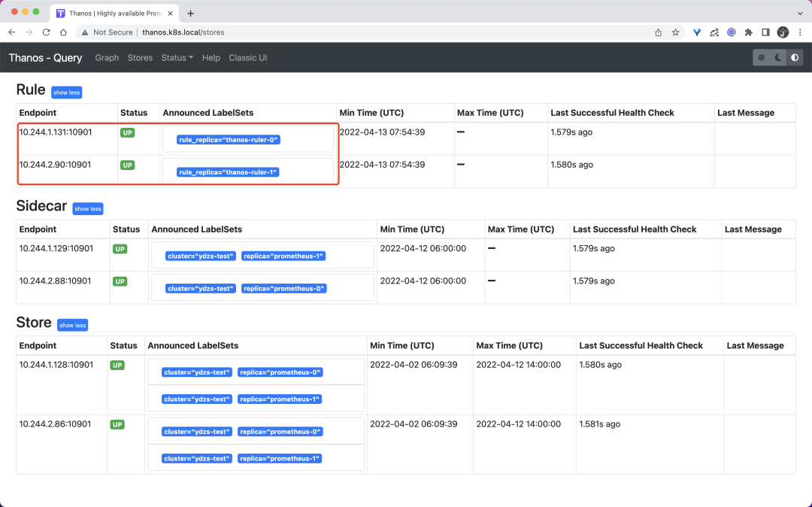The image size is (812, 507).
Task: Go to the browser home icon
Action: 64,32
